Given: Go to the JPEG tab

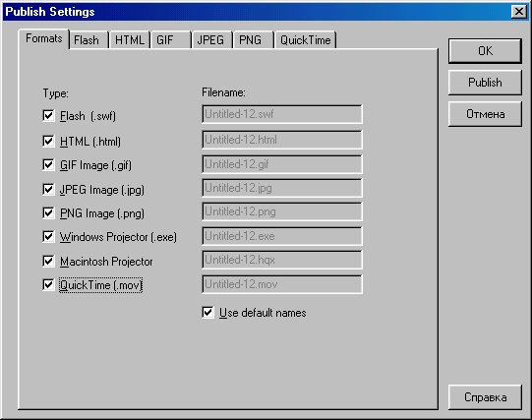Looking at the screenshot, I should tap(212, 40).
